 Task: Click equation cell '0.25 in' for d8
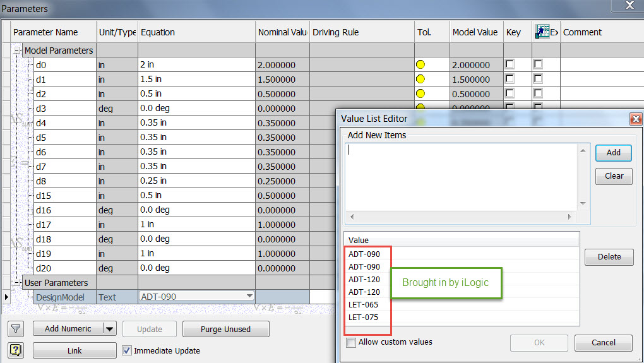point(197,181)
